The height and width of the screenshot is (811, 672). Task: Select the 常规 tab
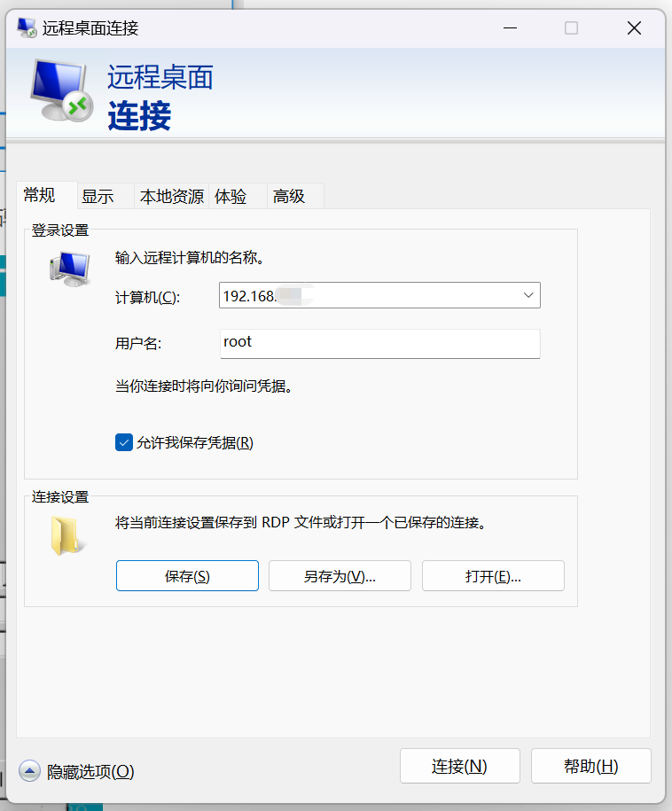pyautogui.click(x=40, y=196)
